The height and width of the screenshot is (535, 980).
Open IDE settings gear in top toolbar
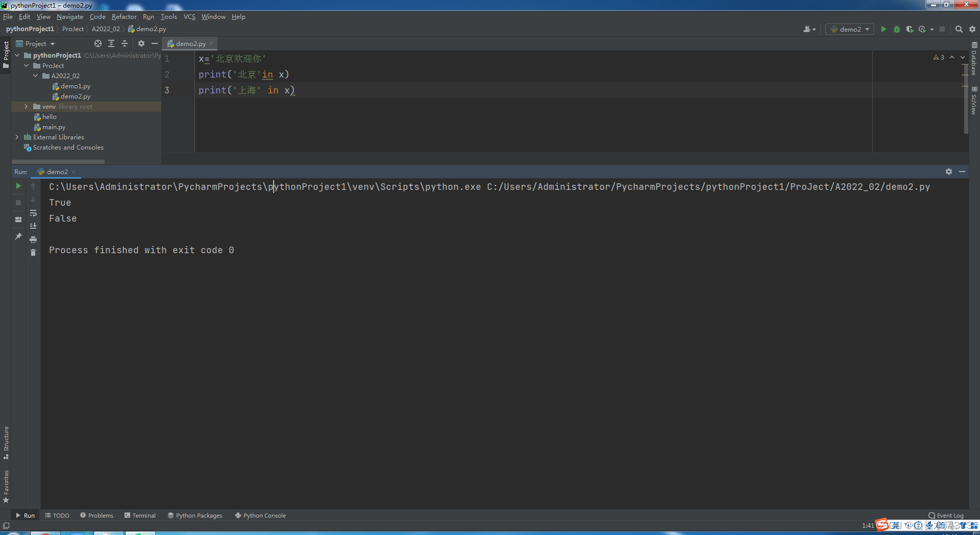pyautogui.click(x=972, y=29)
